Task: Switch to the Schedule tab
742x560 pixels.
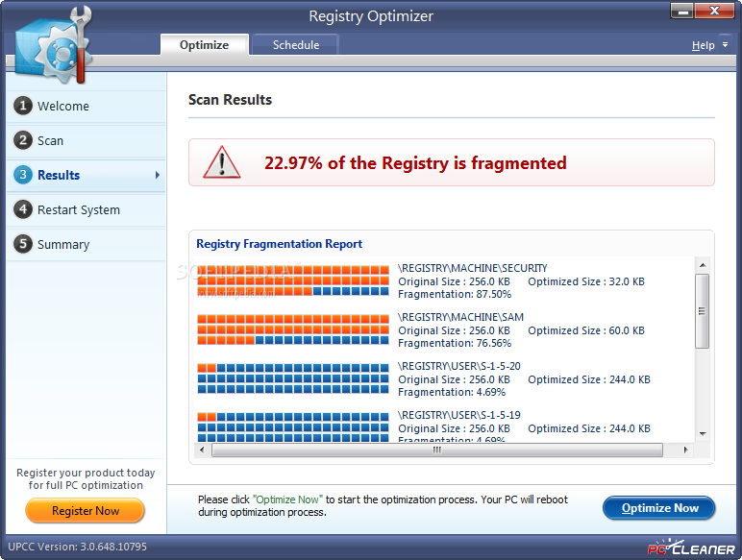Action: pyautogui.click(x=296, y=45)
